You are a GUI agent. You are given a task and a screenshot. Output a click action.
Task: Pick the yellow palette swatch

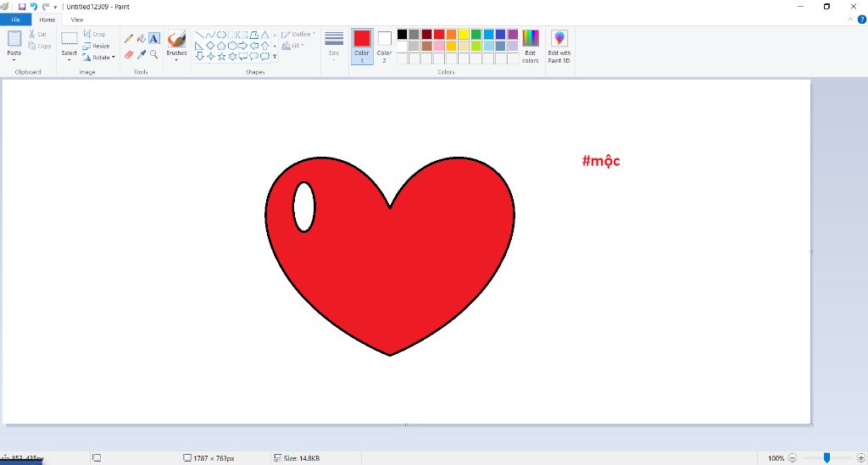click(x=464, y=34)
